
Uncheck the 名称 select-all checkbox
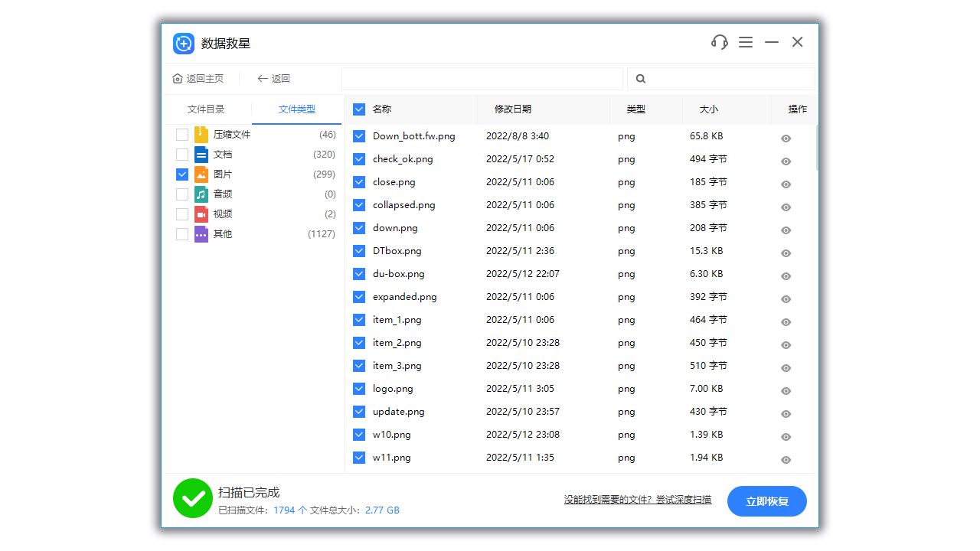[x=359, y=109]
